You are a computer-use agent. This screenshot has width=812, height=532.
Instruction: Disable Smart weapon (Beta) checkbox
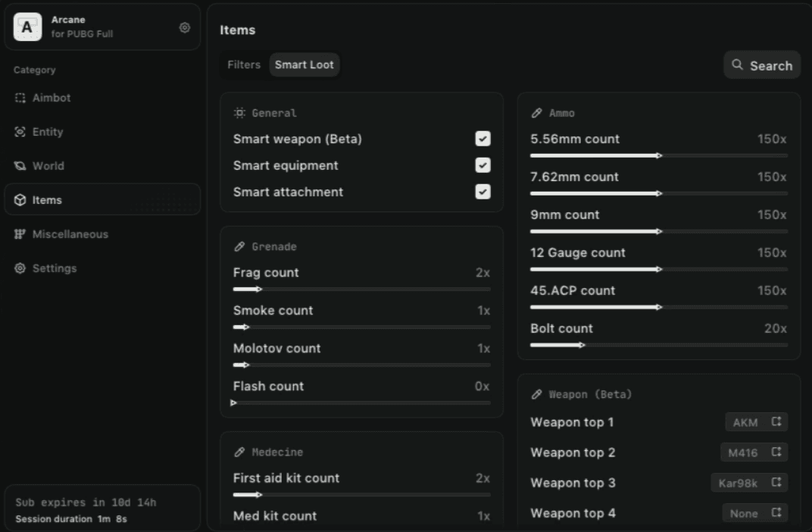tap(483, 139)
